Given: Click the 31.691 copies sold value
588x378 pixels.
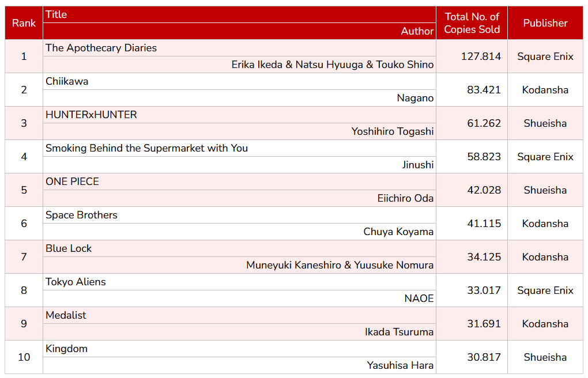Looking at the screenshot, I should [x=484, y=323].
